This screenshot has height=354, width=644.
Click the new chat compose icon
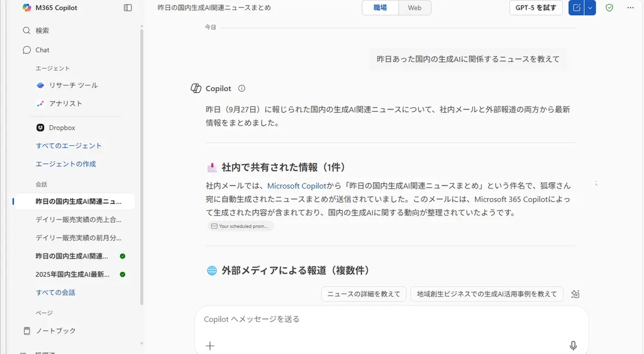pos(576,8)
